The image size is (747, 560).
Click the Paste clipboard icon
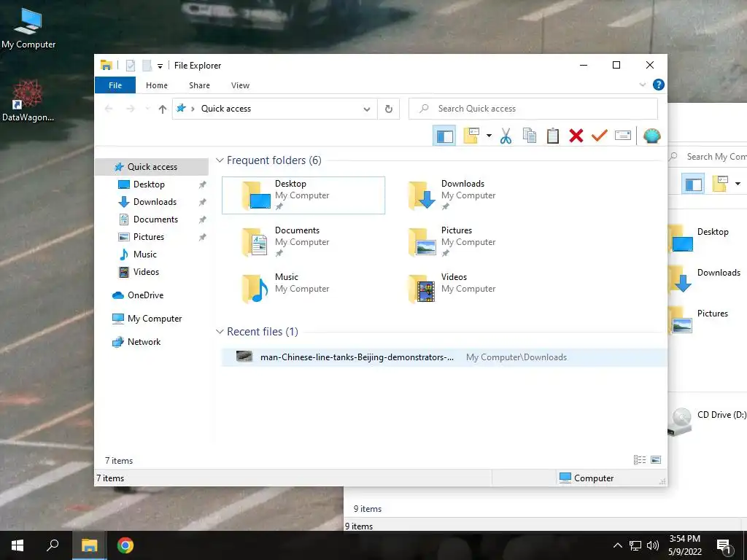coord(553,136)
